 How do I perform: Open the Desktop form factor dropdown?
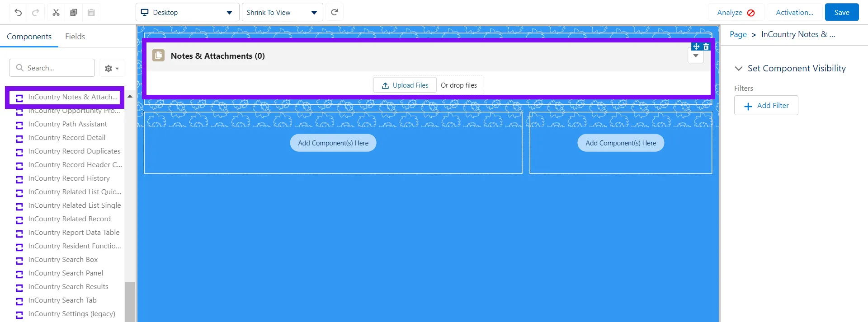pyautogui.click(x=187, y=12)
